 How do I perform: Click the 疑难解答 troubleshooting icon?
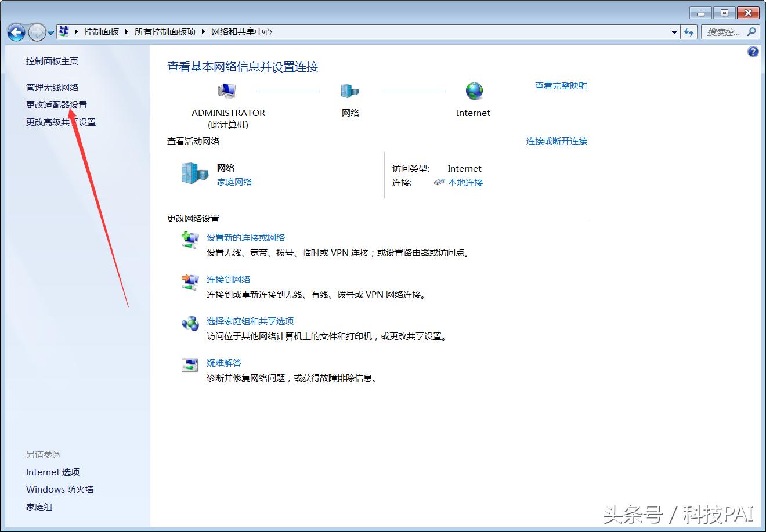(x=190, y=366)
